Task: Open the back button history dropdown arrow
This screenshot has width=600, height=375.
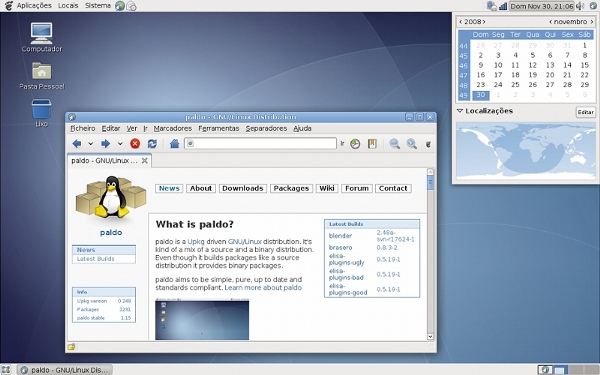Action: pos(91,144)
